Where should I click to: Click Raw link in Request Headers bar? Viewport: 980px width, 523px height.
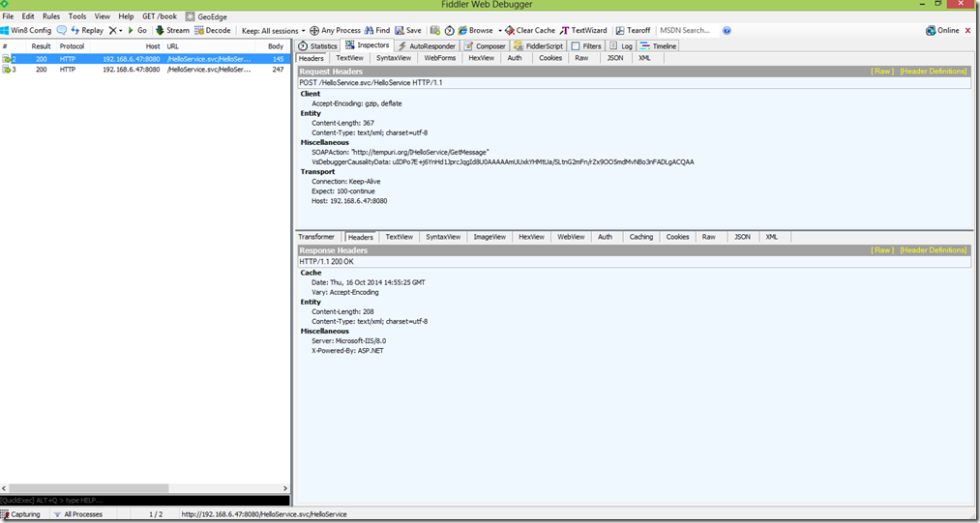coord(882,72)
